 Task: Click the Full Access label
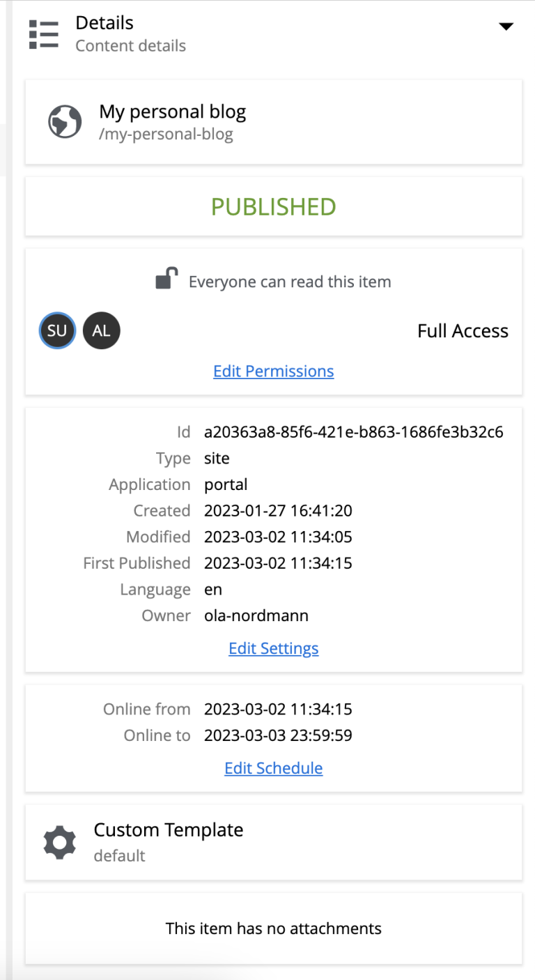tap(463, 331)
